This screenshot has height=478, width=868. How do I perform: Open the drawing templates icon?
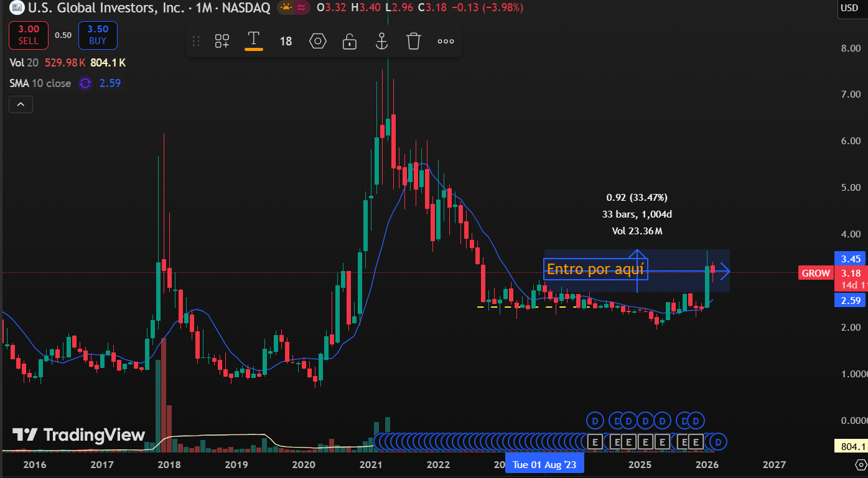[222, 41]
